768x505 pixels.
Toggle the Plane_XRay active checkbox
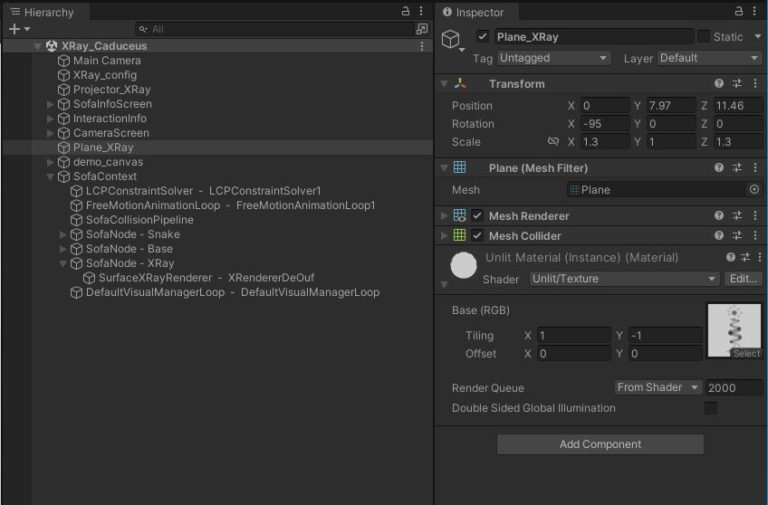coord(482,37)
